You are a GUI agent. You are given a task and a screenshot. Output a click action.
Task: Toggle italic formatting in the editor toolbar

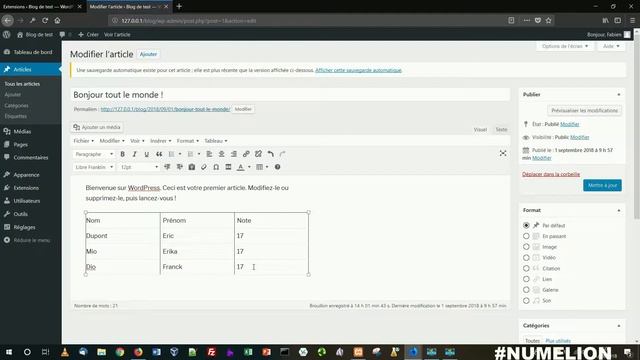(134, 154)
